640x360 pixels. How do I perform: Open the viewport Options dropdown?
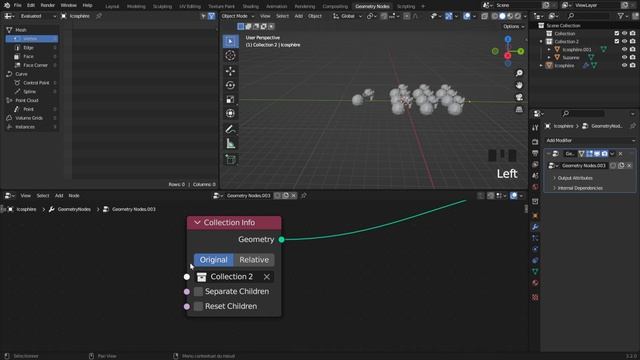513,26
